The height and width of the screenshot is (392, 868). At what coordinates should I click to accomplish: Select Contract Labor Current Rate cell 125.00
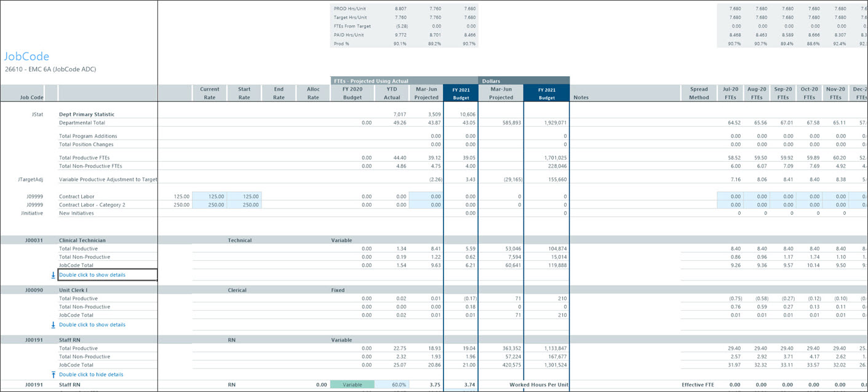(x=210, y=196)
